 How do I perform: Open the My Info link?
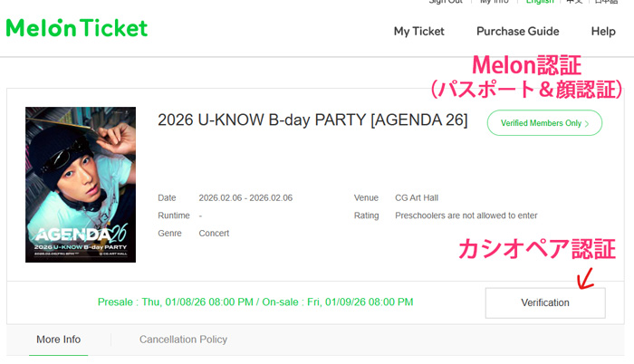click(x=496, y=2)
